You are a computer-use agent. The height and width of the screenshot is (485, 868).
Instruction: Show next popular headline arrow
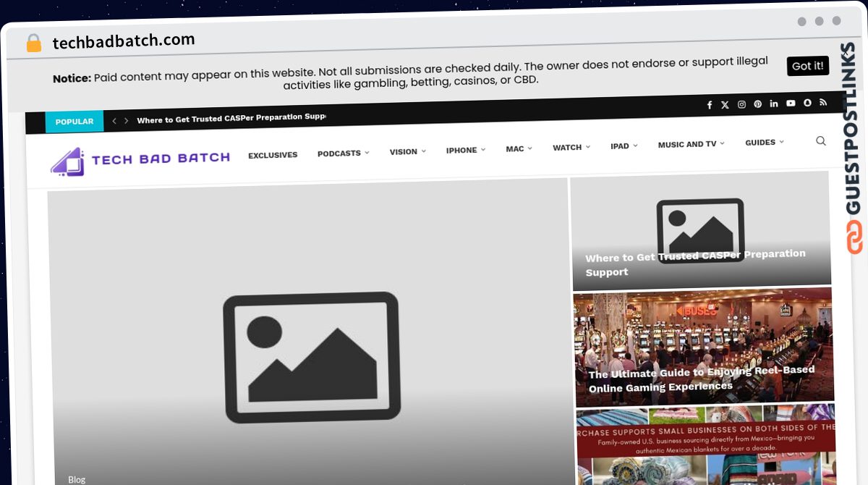point(126,121)
